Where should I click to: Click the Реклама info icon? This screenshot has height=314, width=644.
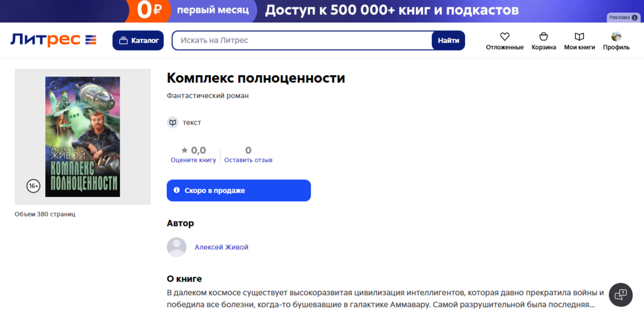(x=635, y=17)
